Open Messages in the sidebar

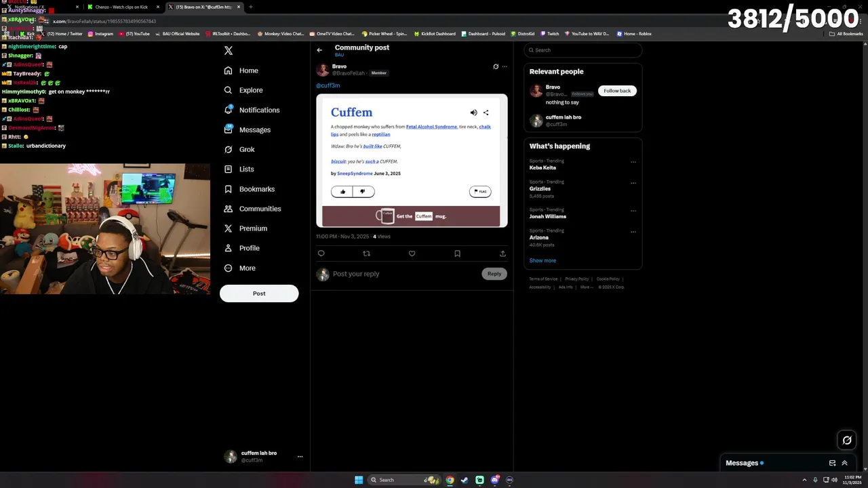pyautogui.click(x=248, y=129)
